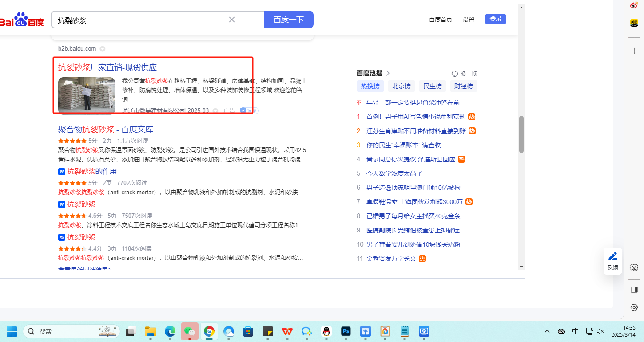
Task: Switch to the 北京榜 tab
Action: [401, 86]
